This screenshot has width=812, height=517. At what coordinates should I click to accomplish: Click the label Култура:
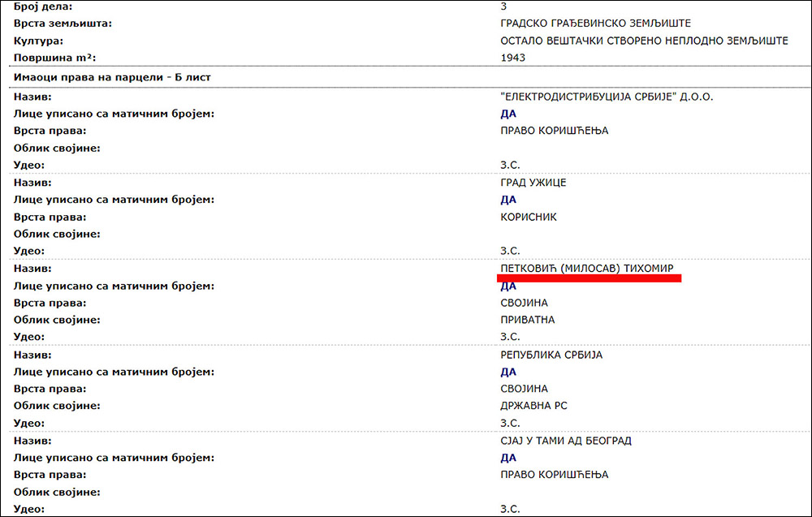(x=38, y=41)
